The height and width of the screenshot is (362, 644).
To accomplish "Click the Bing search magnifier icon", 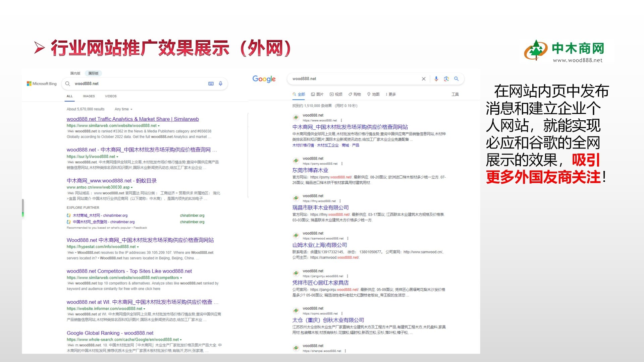I will (x=67, y=84).
